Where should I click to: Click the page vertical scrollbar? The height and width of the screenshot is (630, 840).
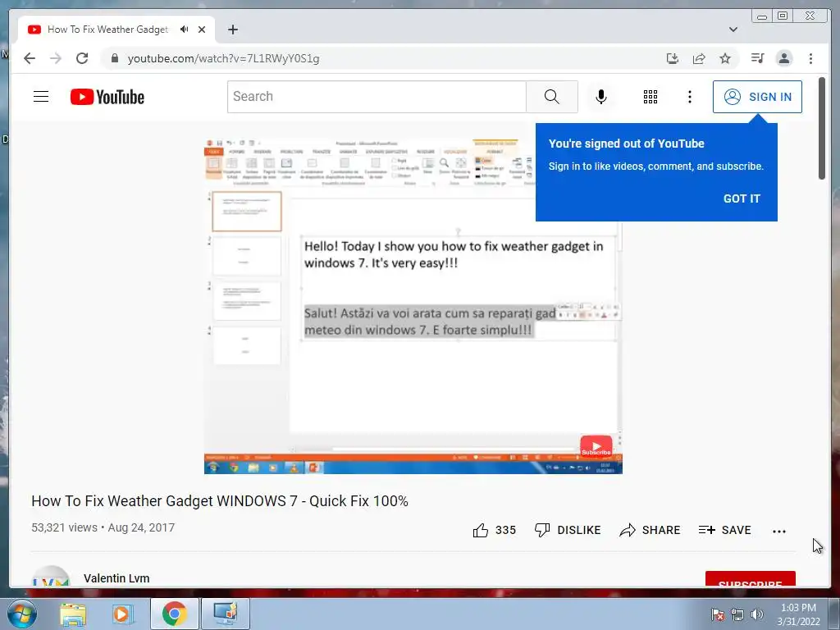tap(822, 129)
